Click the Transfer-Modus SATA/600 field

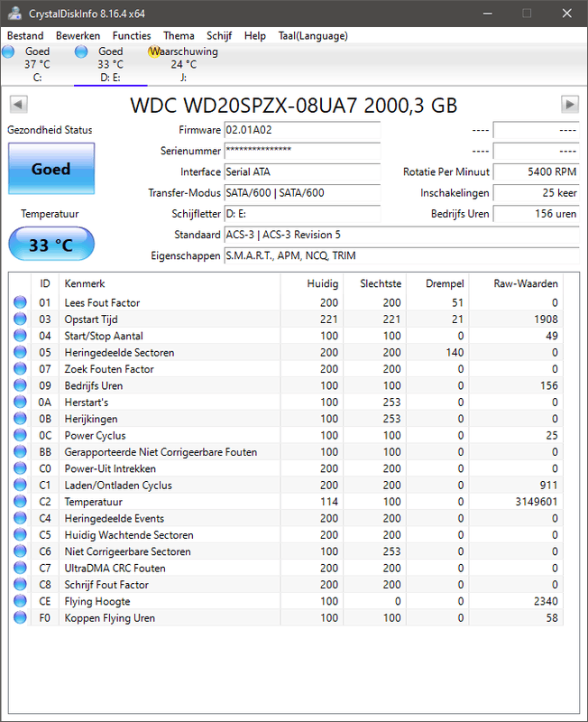tap(302, 193)
